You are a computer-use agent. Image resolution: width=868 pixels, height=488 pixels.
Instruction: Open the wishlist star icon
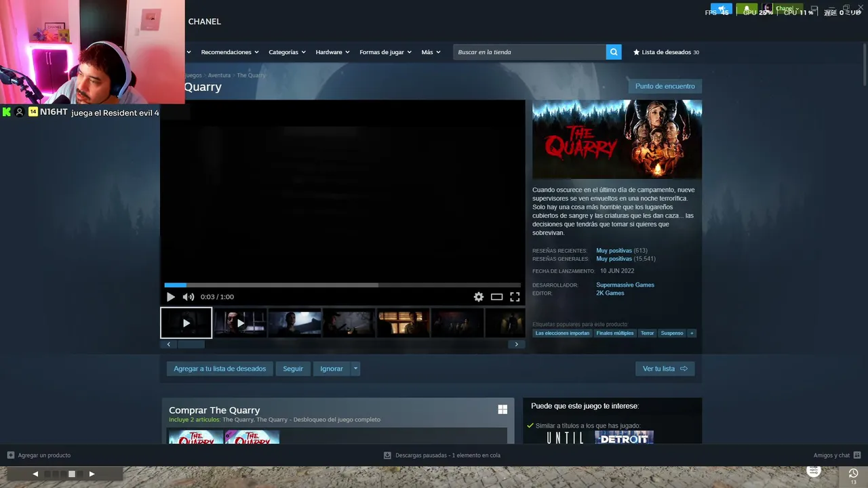pyautogui.click(x=636, y=52)
